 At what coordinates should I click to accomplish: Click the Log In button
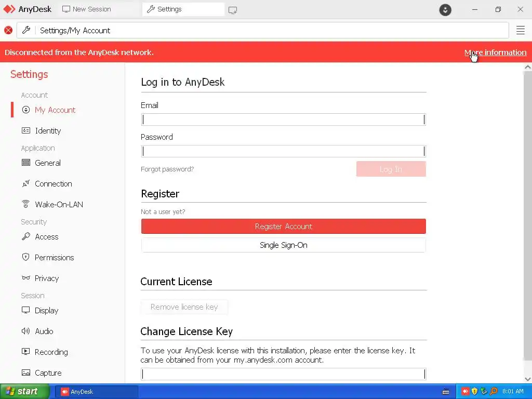[391, 169]
